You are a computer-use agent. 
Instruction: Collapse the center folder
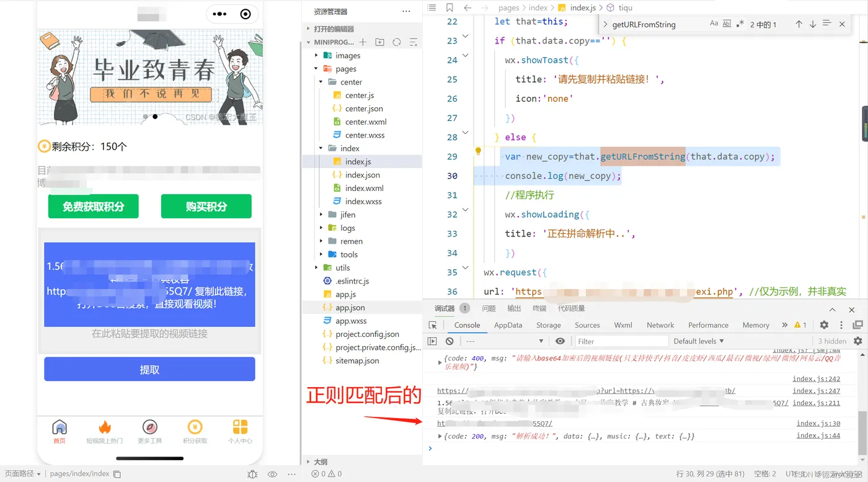click(362, 82)
